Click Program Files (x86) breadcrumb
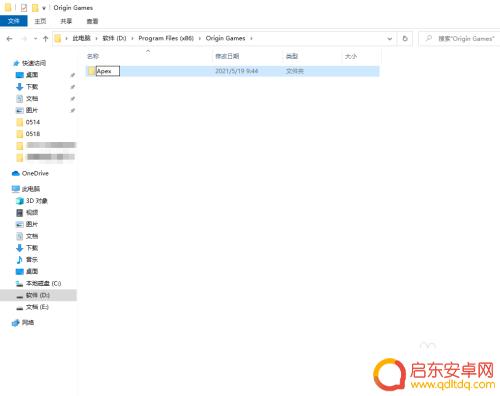500x396 pixels. pyautogui.click(x=166, y=38)
